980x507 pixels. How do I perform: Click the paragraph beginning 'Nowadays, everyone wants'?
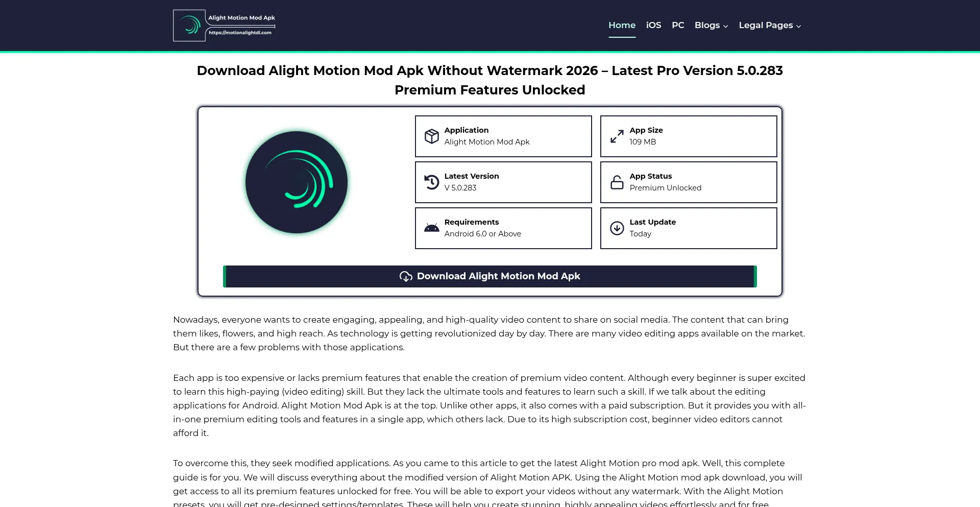tap(489, 333)
